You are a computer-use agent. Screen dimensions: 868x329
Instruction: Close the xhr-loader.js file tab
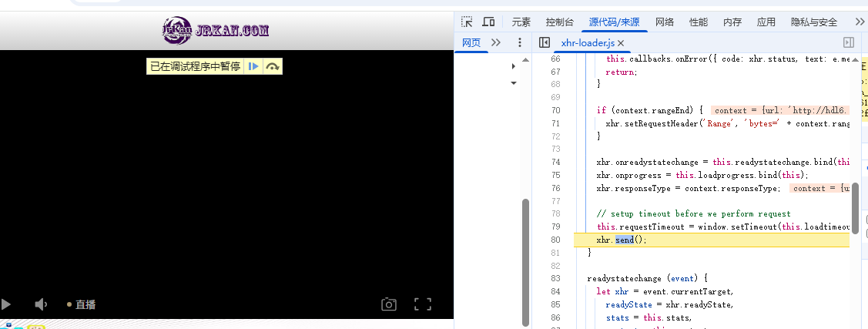[x=621, y=43]
